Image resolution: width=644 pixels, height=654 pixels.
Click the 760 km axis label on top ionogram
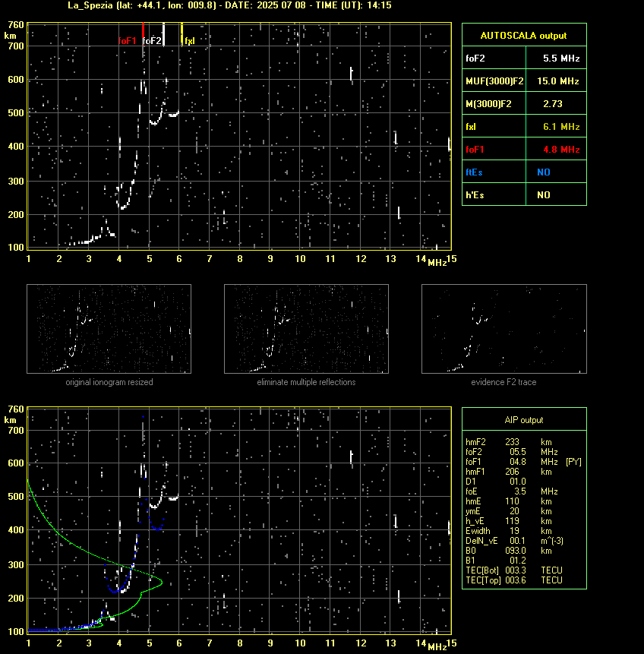16,25
